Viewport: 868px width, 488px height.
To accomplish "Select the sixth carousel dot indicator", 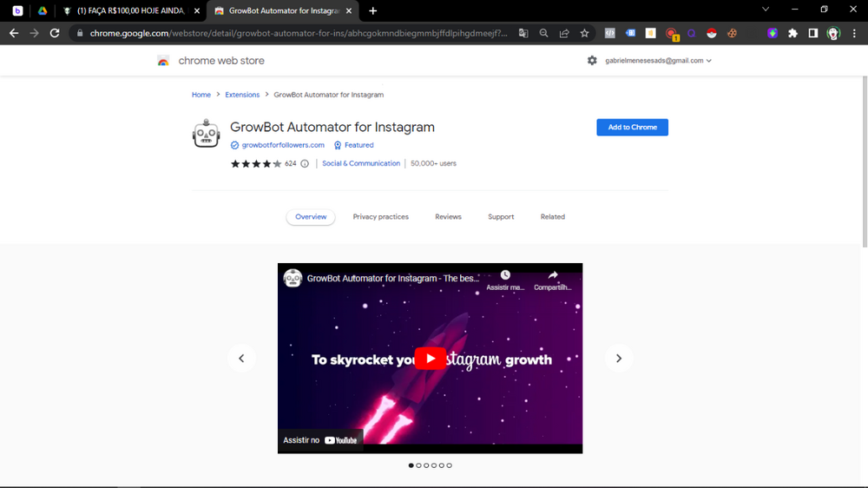I will coord(450,465).
